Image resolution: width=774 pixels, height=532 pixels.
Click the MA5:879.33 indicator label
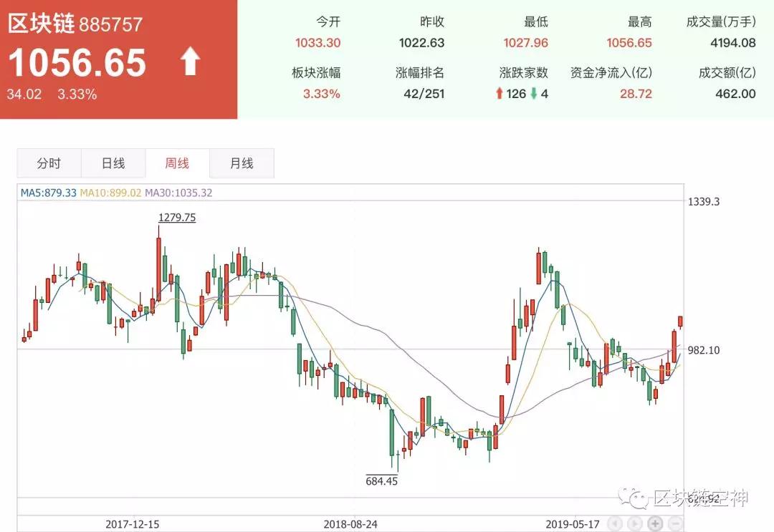pyautogui.click(x=49, y=193)
